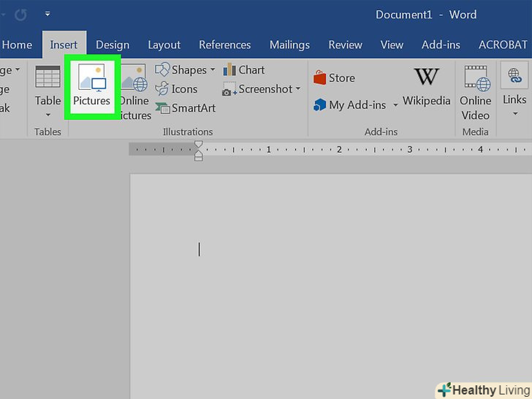Select the Insert tab
This screenshot has height=399, width=532.
tap(64, 45)
